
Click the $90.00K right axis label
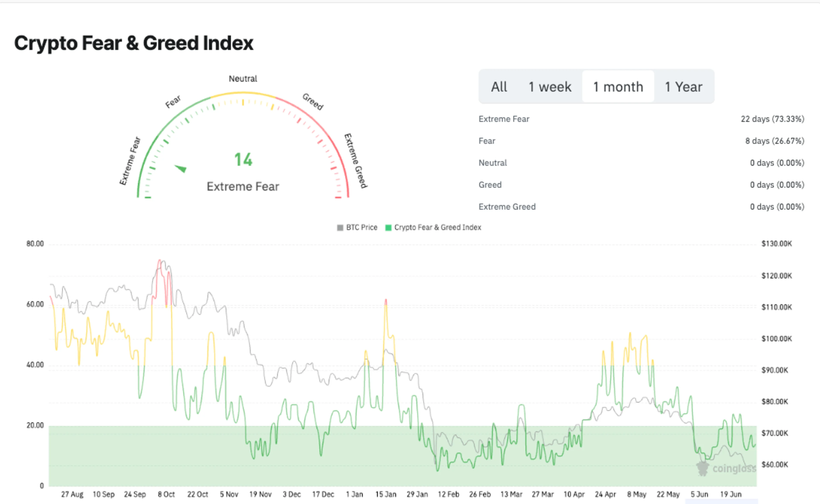pyautogui.click(x=775, y=370)
